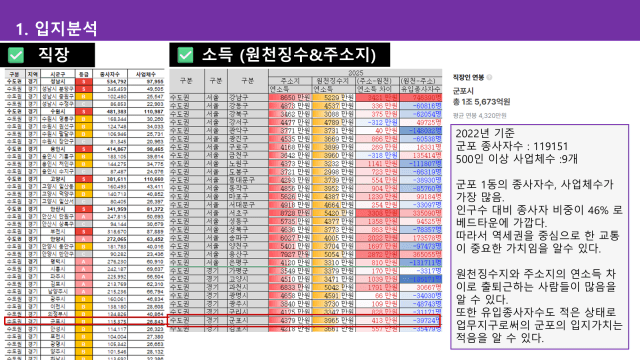This screenshot has height=360, width=640.
Task: Click the 성남시 S grade cell
Action: click(x=84, y=82)
